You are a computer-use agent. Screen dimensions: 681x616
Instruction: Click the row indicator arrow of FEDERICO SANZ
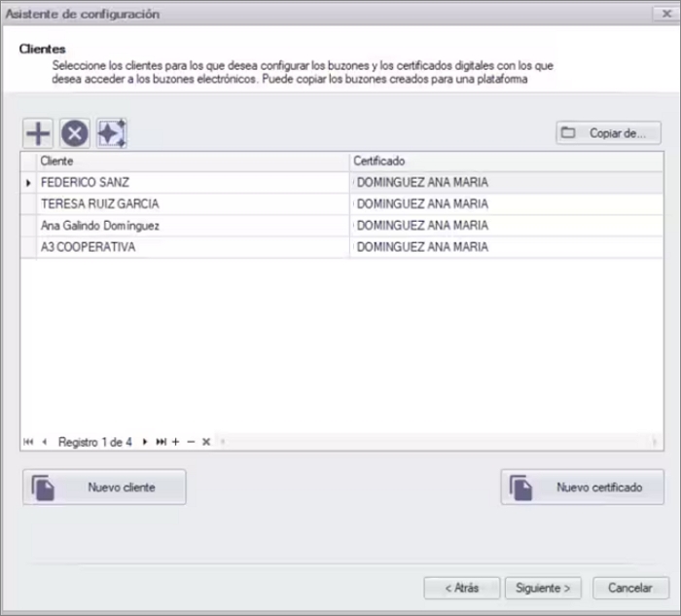[28, 183]
